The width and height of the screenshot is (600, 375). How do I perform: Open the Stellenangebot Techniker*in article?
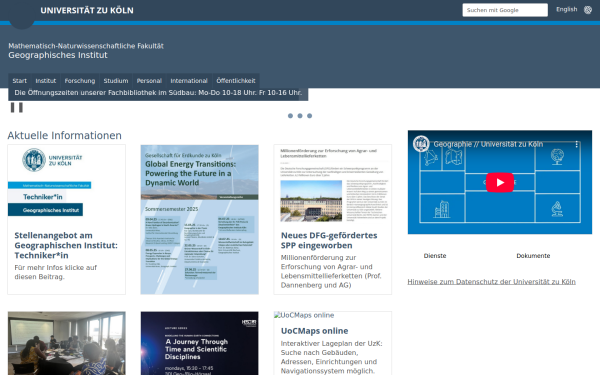pos(66,245)
